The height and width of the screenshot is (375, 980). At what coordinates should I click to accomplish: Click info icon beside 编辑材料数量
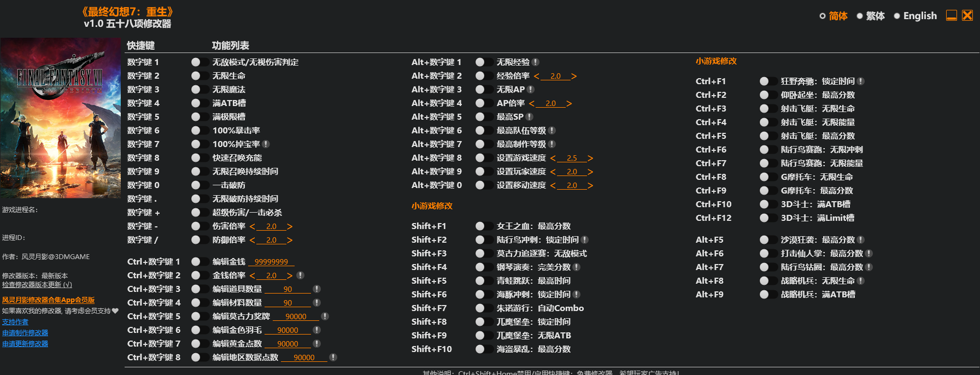[x=316, y=303]
